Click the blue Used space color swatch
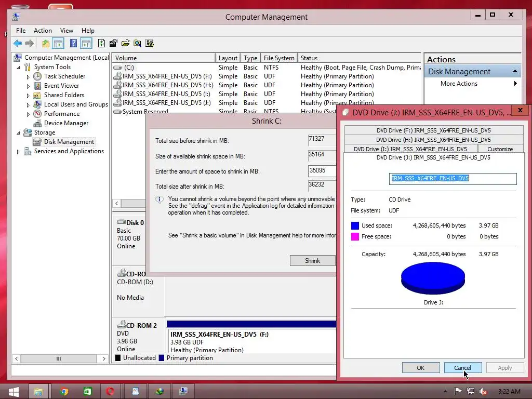 355,225
